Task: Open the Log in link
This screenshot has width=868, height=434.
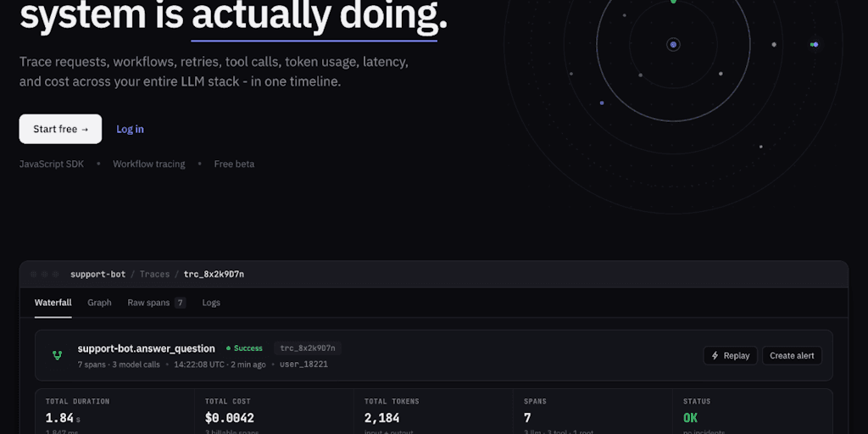Action: coord(130,129)
